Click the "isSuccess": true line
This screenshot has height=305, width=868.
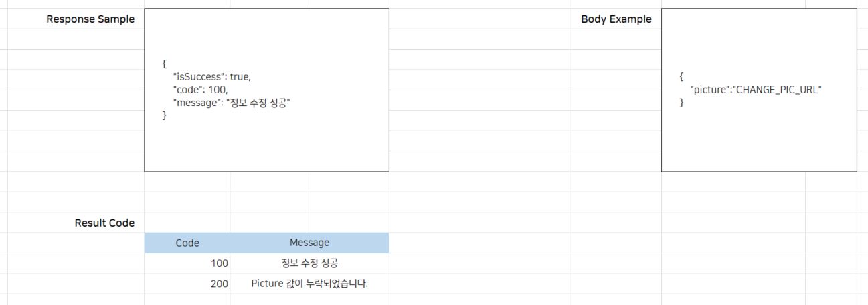coord(211,76)
